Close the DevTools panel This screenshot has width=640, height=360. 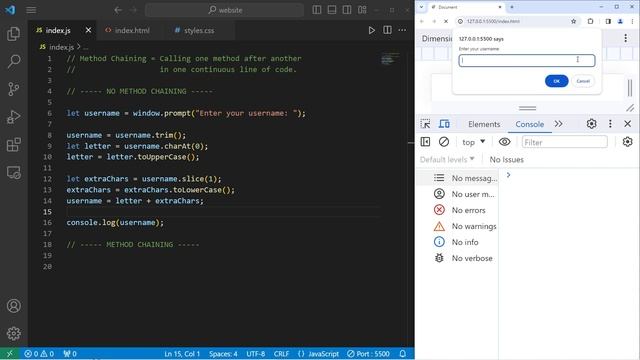point(628,124)
